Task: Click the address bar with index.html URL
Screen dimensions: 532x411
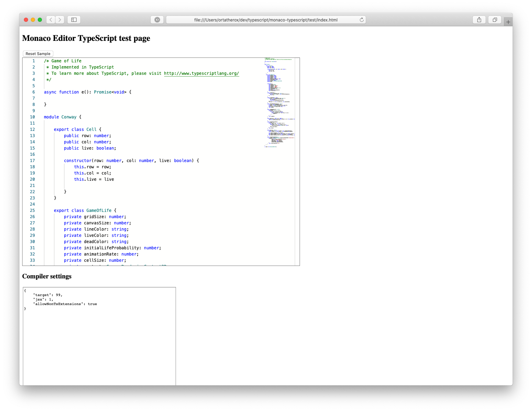Action: pyautogui.click(x=266, y=20)
